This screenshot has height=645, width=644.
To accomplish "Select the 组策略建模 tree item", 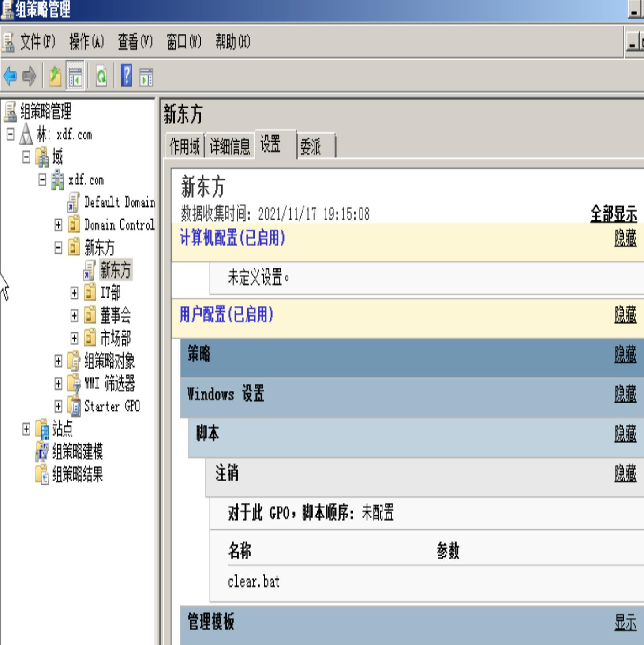I will coord(78,452).
